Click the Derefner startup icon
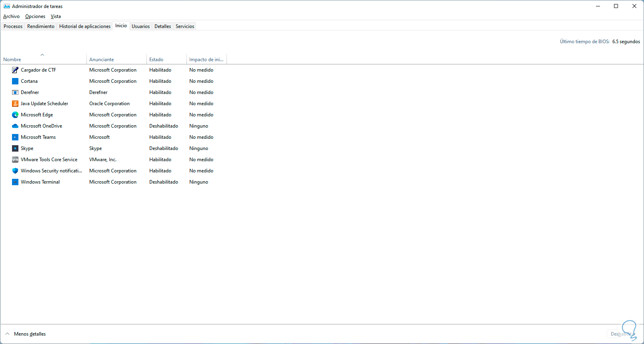 coord(15,92)
